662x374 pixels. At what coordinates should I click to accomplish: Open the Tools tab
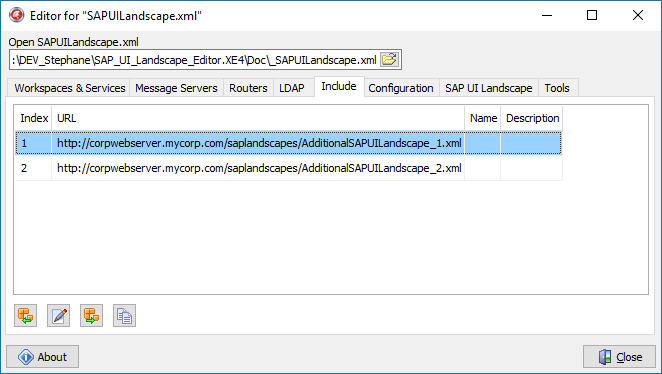pyautogui.click(x=557, y=88)
